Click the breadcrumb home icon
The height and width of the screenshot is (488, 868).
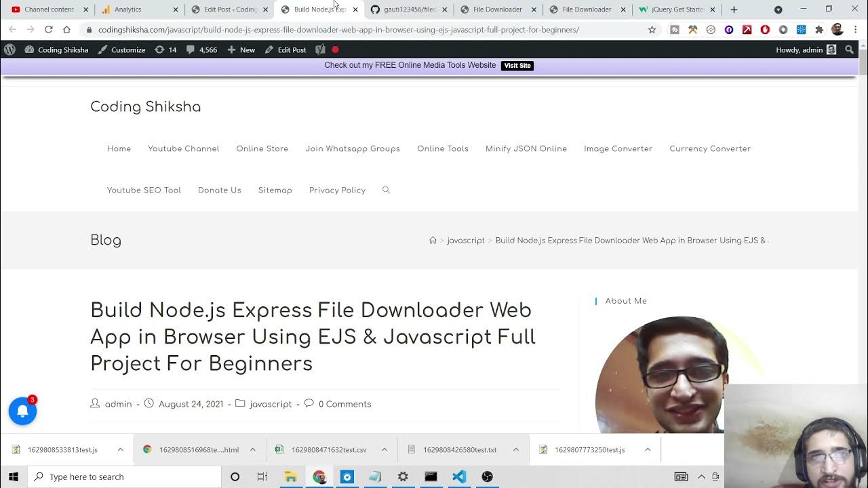(433, 241)
